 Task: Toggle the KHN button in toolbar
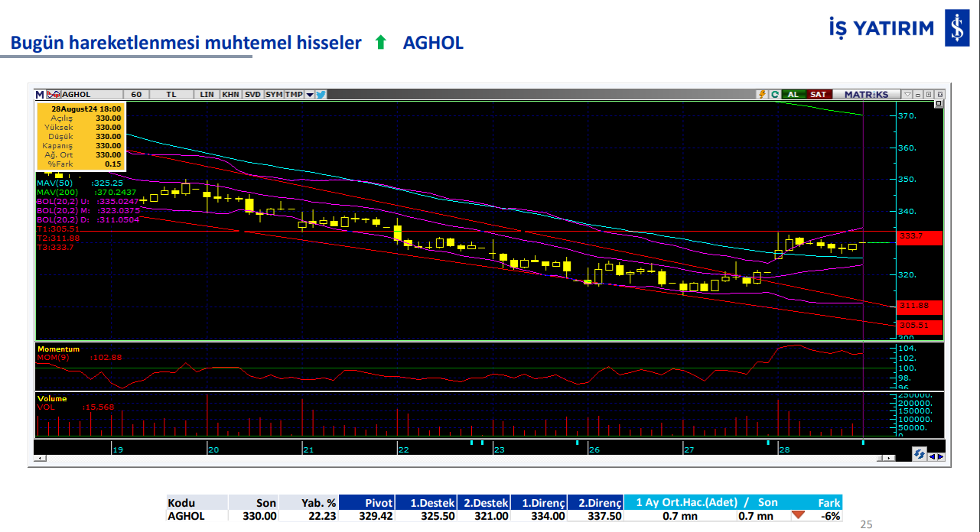click(x=230, y=95)
